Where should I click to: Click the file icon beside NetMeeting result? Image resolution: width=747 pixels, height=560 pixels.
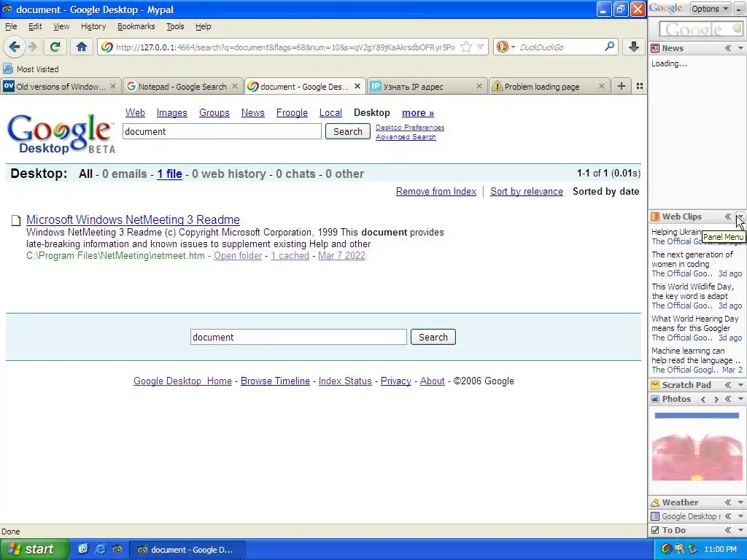click(16, 220)
